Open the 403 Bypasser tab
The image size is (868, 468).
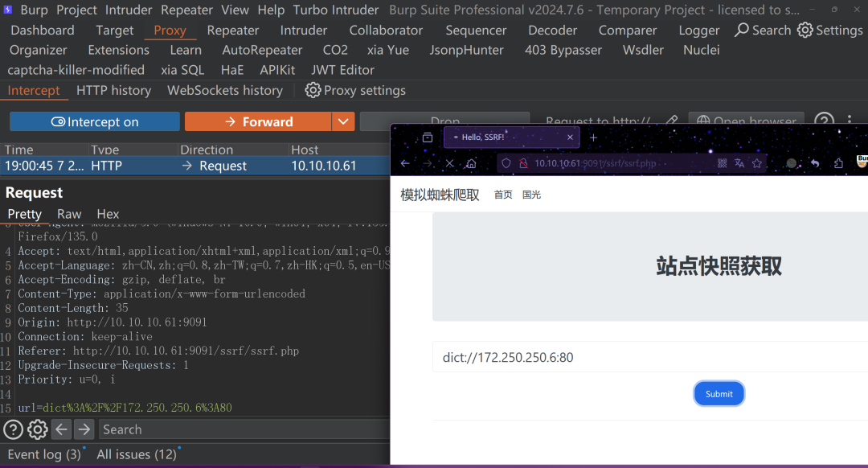point(563,51)
